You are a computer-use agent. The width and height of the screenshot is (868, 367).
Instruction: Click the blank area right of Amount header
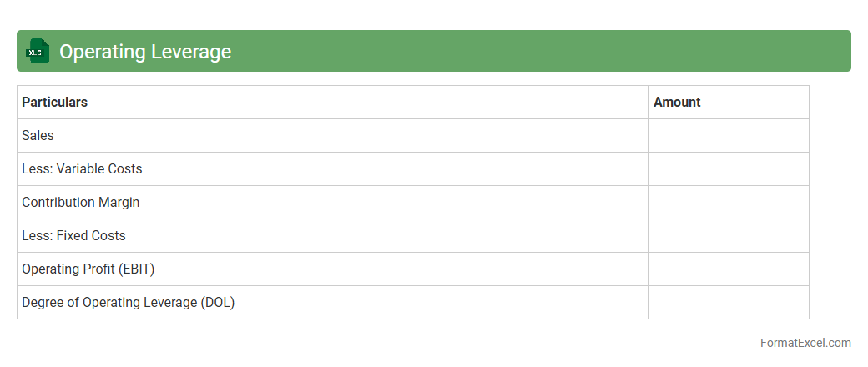click(759, 103)
